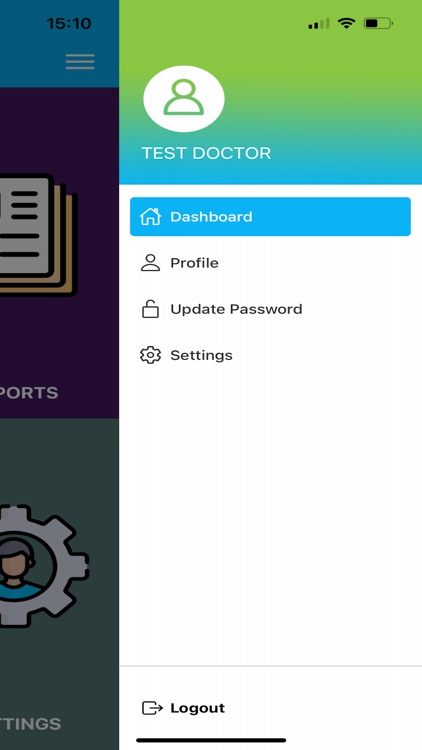Viewport: 422px width, 750px height.
Task: Click the Settings gear icon
Action: [x=150, y=355]
